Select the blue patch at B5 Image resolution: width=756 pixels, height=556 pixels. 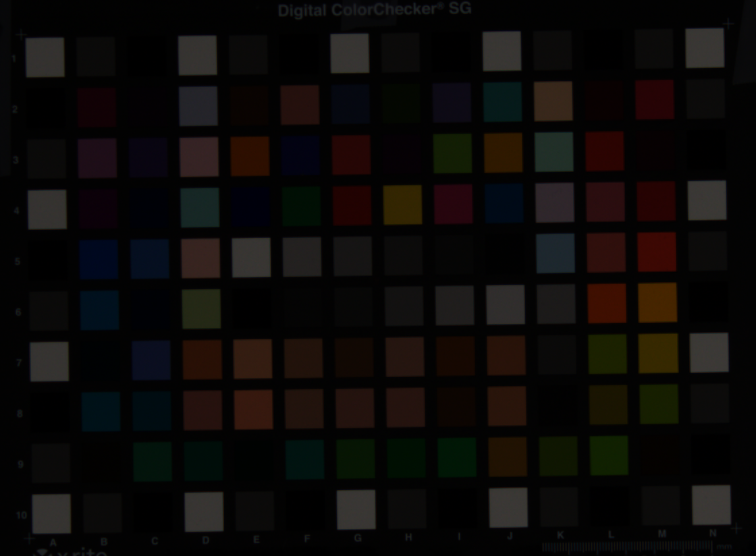(99, 259)
